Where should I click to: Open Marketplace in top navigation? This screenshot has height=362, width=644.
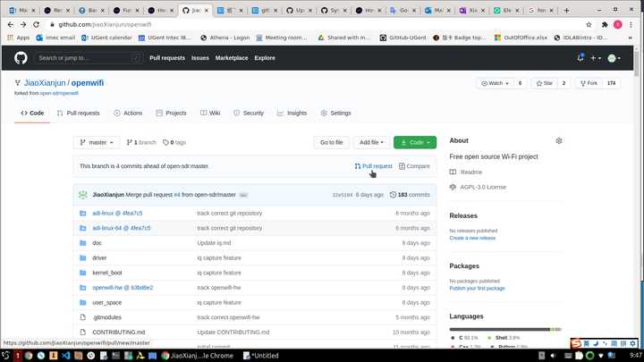[x=232, y=58]
